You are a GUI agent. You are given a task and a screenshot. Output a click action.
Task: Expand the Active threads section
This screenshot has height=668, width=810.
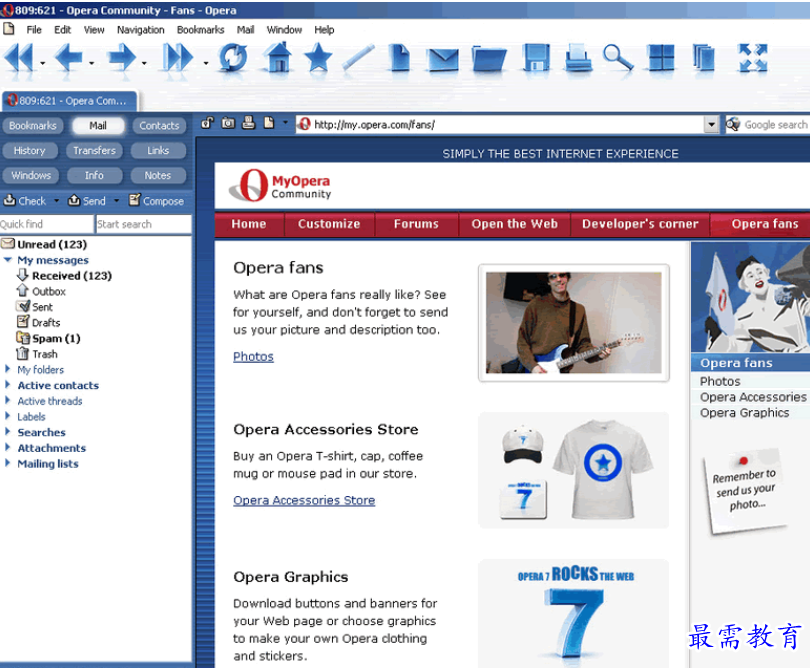pyautogui.click(x=8, y=400)
